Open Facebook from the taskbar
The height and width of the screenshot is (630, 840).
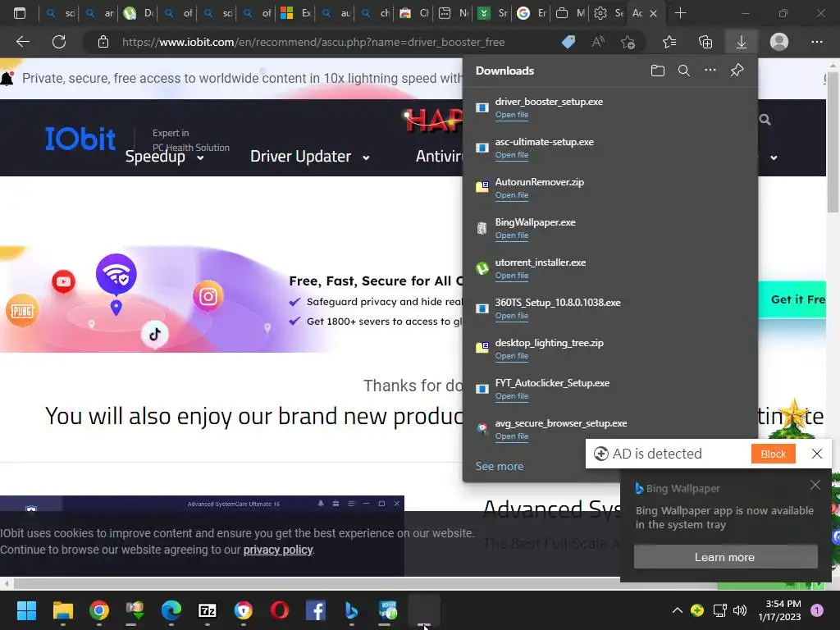pos(316,610)
